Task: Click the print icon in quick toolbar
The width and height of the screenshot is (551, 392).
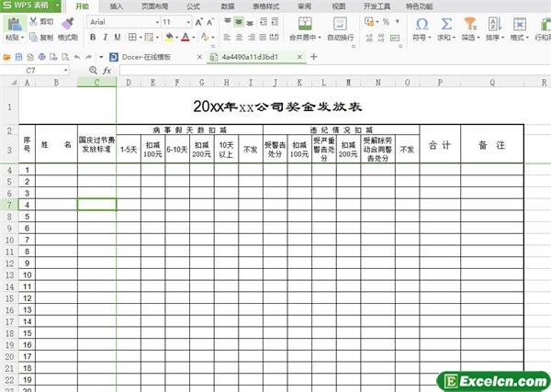Action: [42, 57]
